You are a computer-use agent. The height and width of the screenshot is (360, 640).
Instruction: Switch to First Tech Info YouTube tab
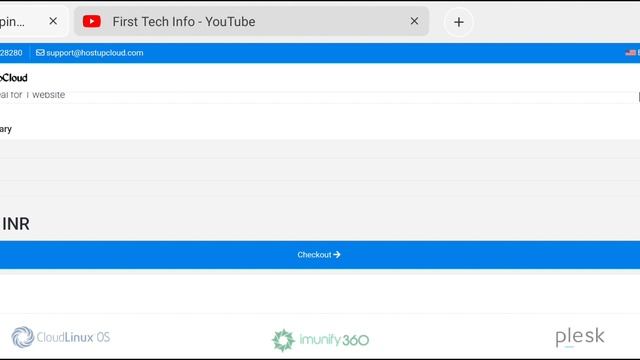point(251,21)
